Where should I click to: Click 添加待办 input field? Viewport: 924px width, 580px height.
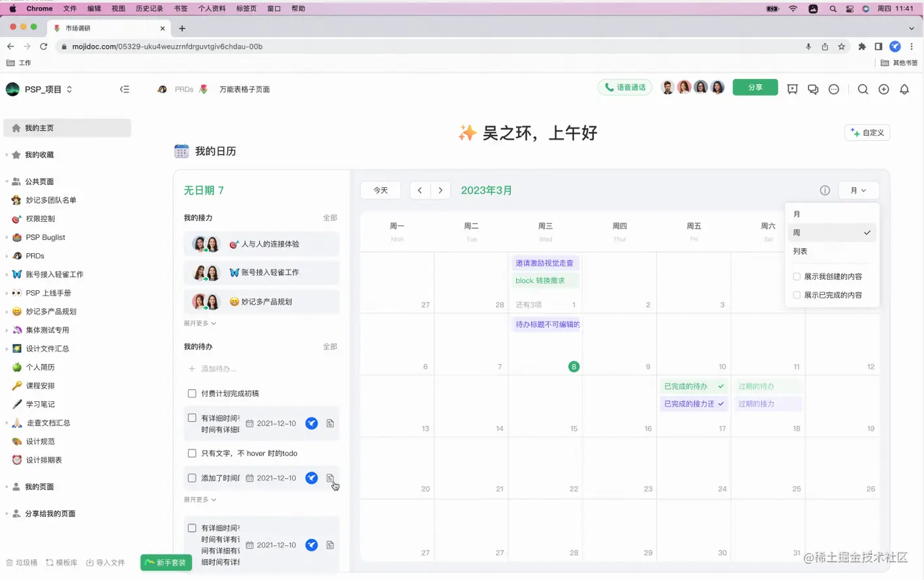[x=261, y=369]
